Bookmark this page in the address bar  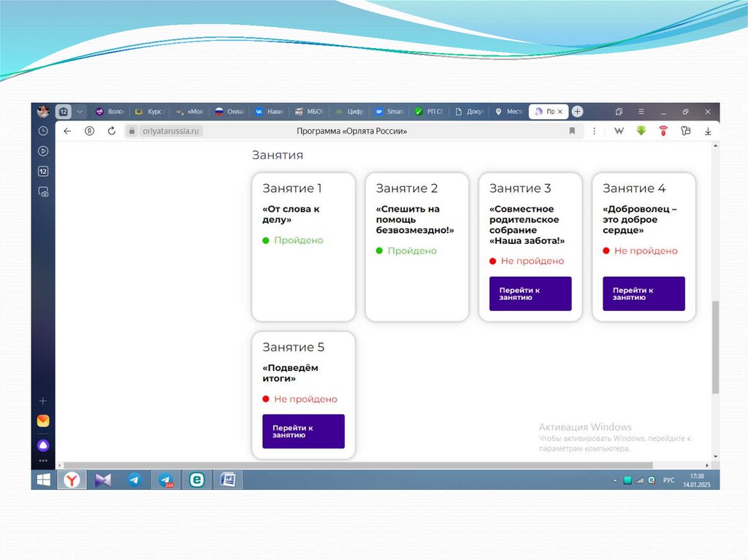pyautogui.click(x=572, y=131)
